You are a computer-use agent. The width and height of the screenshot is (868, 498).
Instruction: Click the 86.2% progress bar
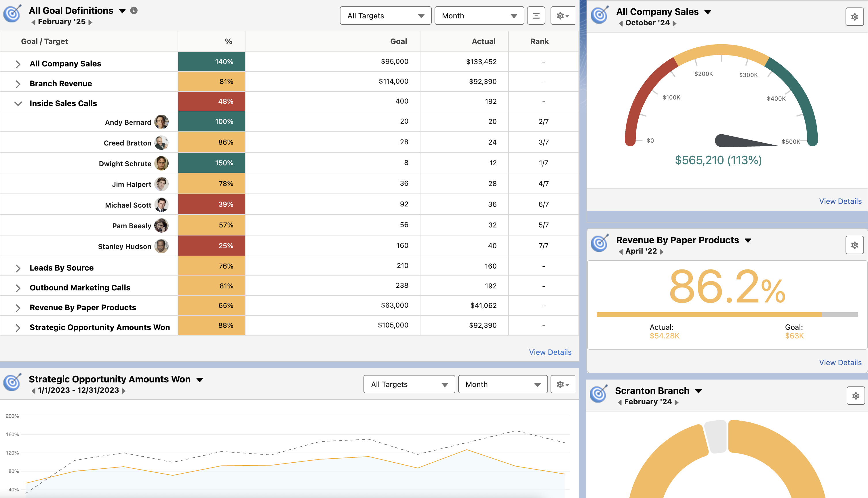coord(727,314)
